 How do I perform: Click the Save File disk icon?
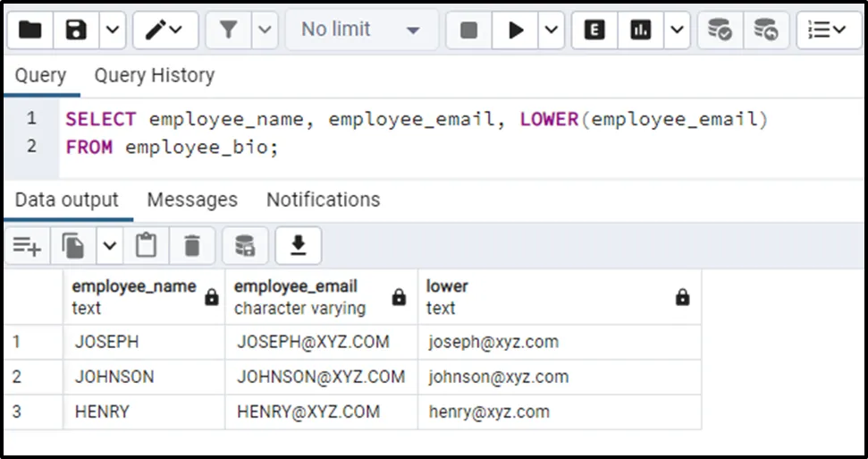(x=76, y=30)
